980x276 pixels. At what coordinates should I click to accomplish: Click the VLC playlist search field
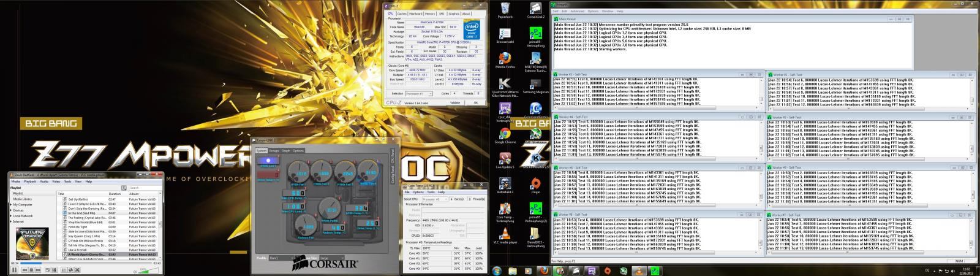pyautogui.click(x=145, y=188)
